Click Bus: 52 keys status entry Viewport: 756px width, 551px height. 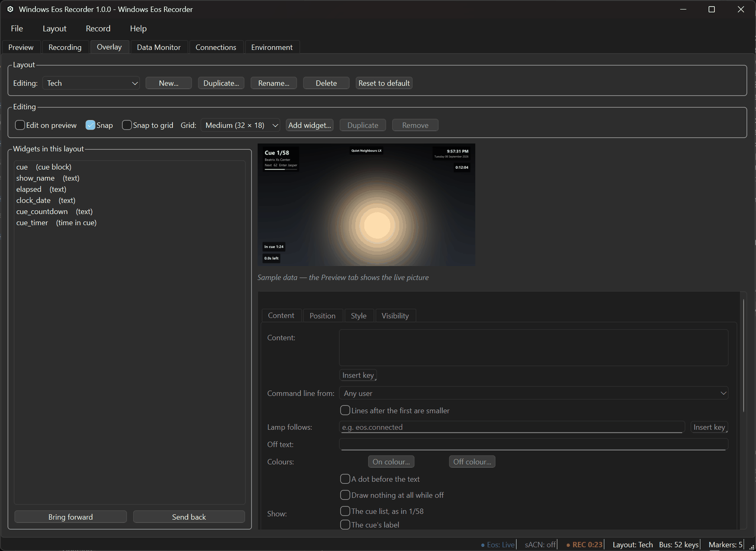click(679, 545)
